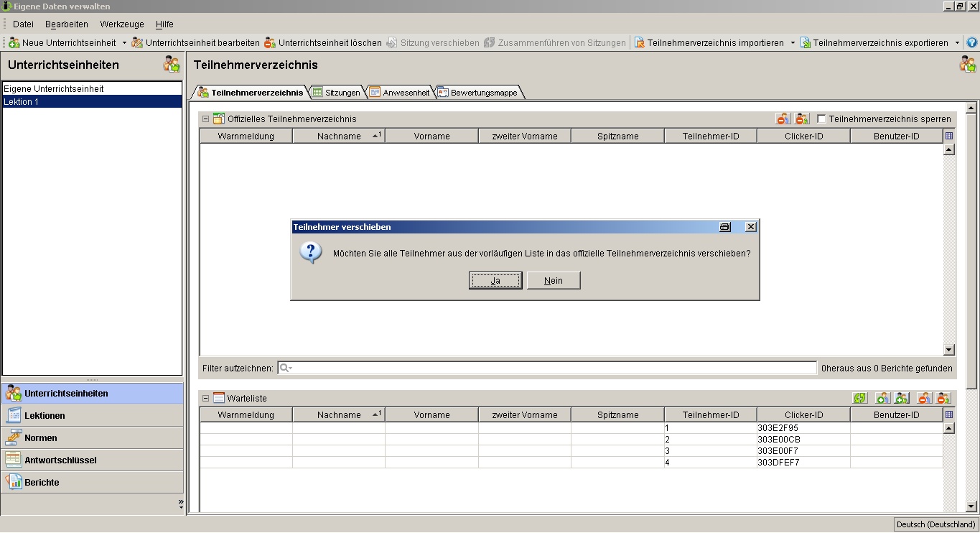Click the remove single participant icon in the official list
The width and height of the screenshot is (980, 533).
783,119
